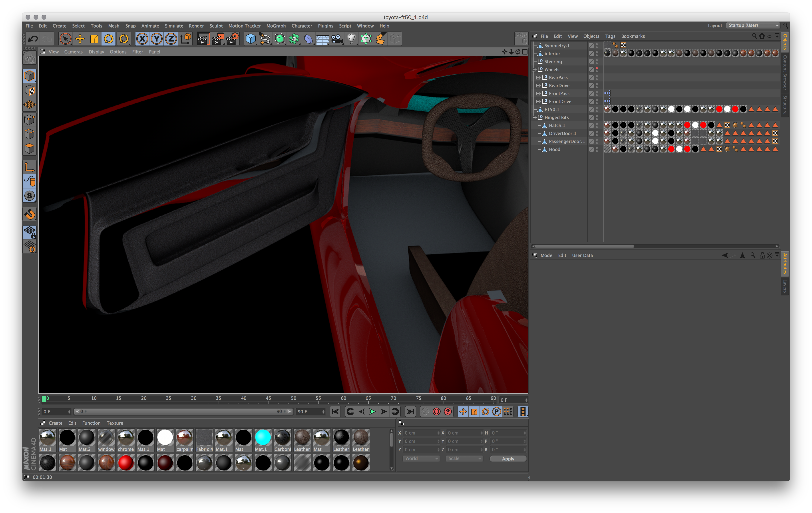Open the World coordinate dropdown

point(421,459)
